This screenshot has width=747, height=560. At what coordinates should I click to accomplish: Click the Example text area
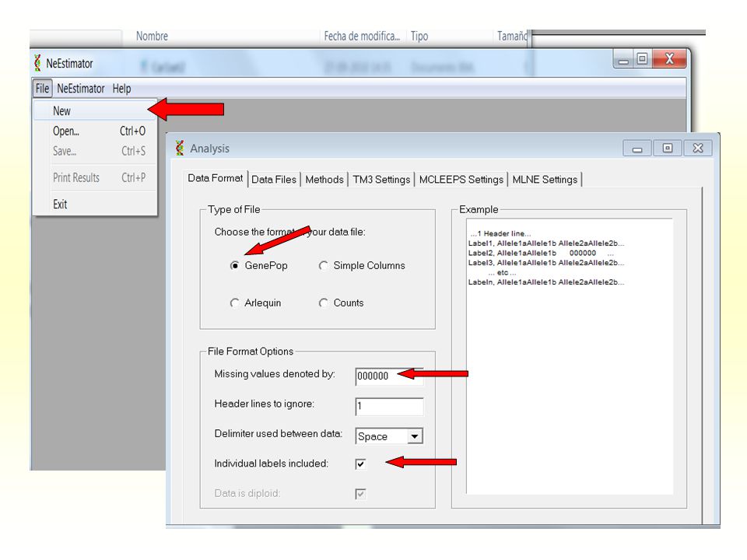click(x=570, y=356)
